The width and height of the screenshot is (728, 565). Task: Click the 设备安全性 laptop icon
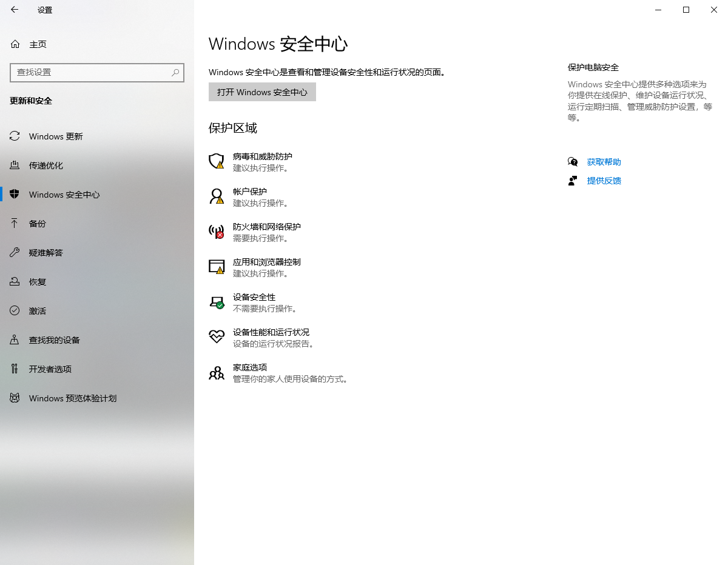(x=217, y=302)
